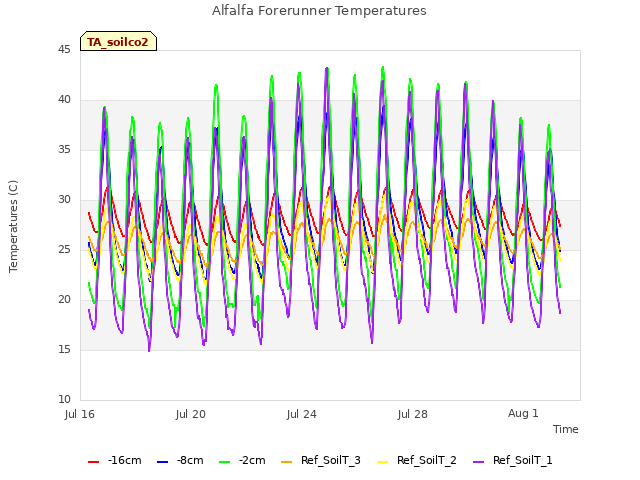Toggle the Ref_SoilT_2 legend entry
Screen dimensions: 640x480
[x=417, y=461]
